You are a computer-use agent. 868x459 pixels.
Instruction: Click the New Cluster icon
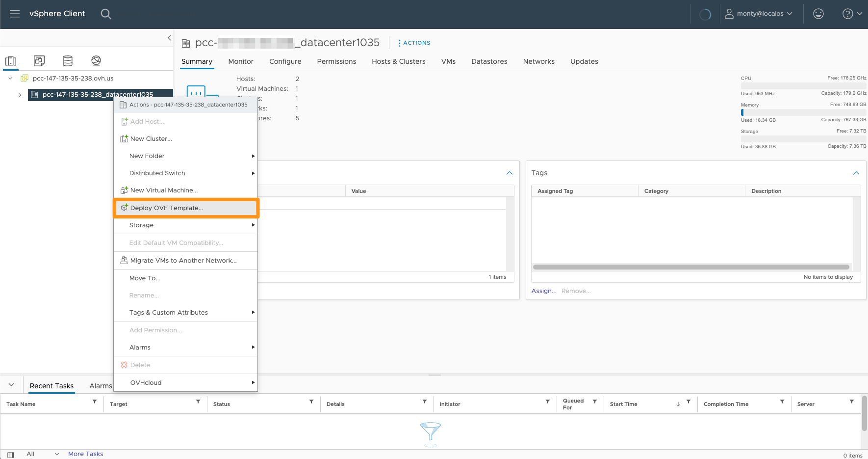[124, 139]
